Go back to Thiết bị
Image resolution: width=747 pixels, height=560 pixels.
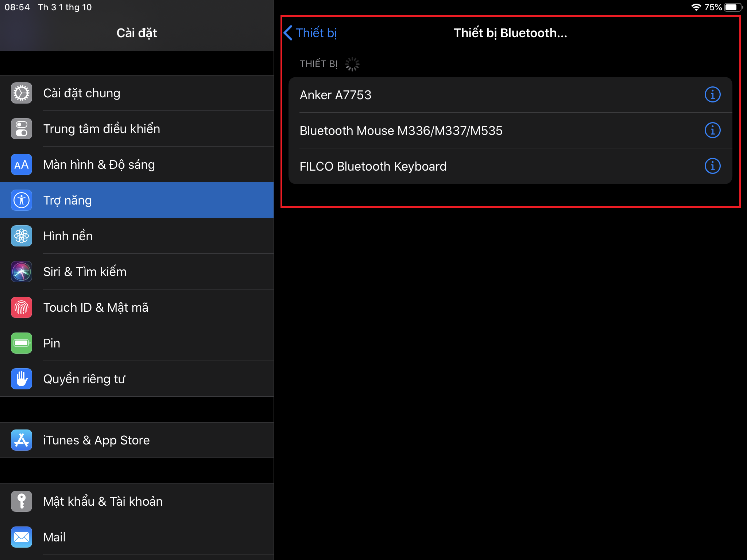coord(310,33)
